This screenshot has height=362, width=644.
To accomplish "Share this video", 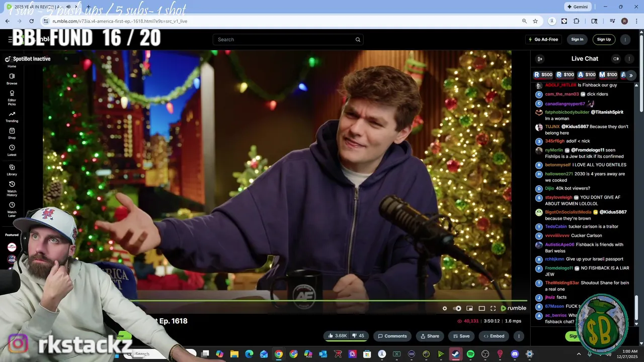I will coord(430,336).
